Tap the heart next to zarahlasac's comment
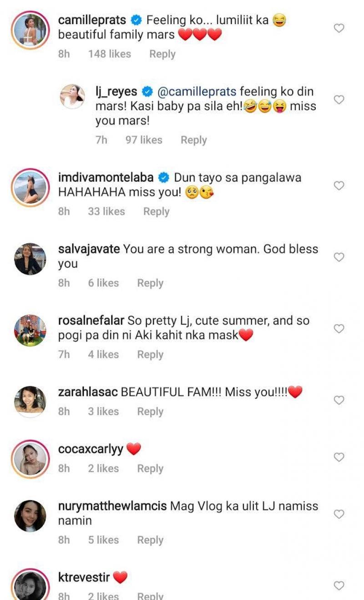Viewport: 364px width, 600px height. coord(339,400)
